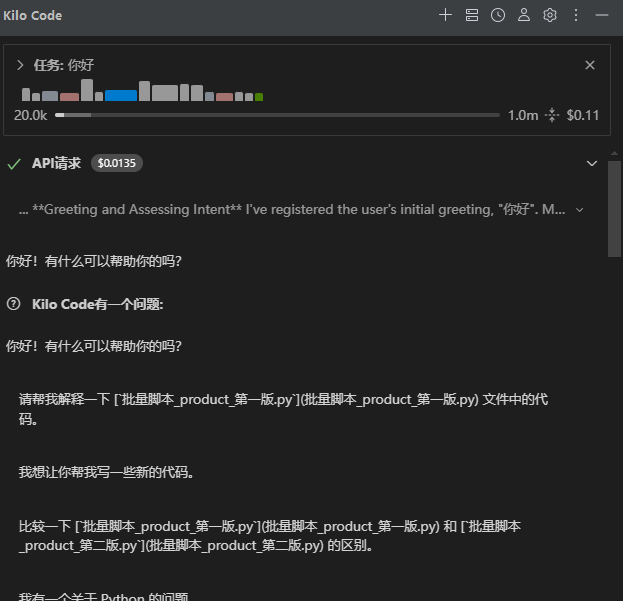Viewport: 623px width, 601px height.
Task: Click the API请求 label
Action: coord(56,163)
